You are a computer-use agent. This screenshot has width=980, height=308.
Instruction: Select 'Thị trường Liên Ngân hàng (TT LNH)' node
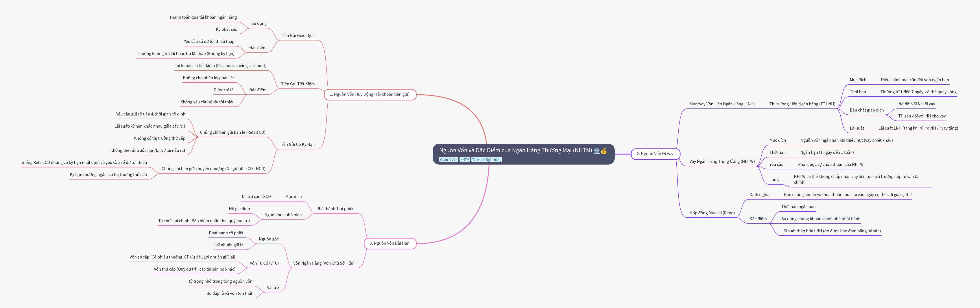(x=802, y=104)
